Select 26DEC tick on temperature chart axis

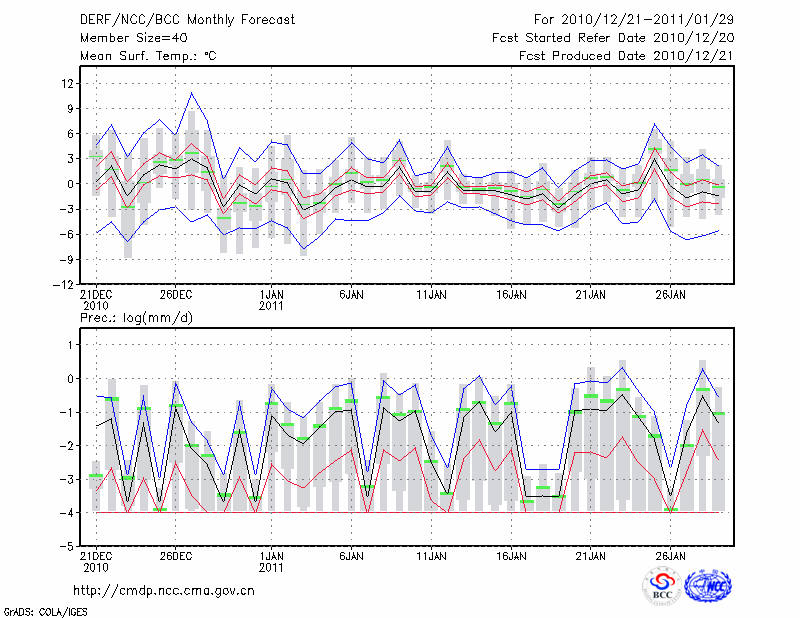pos(174,295)
